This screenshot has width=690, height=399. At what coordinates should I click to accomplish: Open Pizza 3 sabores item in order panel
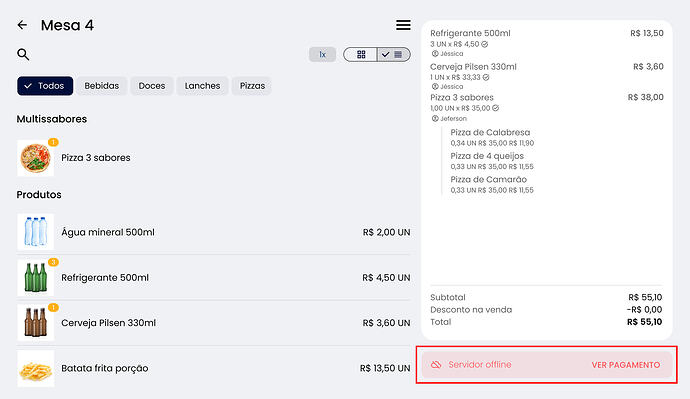pyautogui.click(x=547, y=107)
